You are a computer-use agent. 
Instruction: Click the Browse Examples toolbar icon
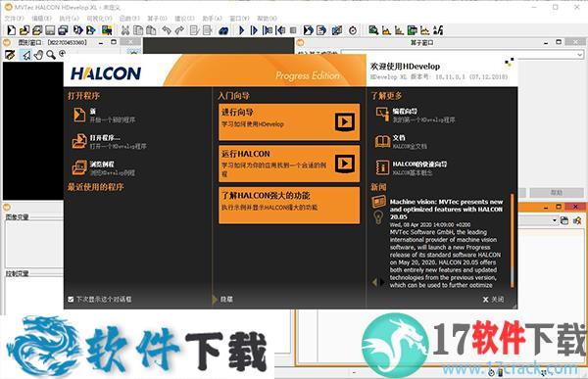coord(37,30)
